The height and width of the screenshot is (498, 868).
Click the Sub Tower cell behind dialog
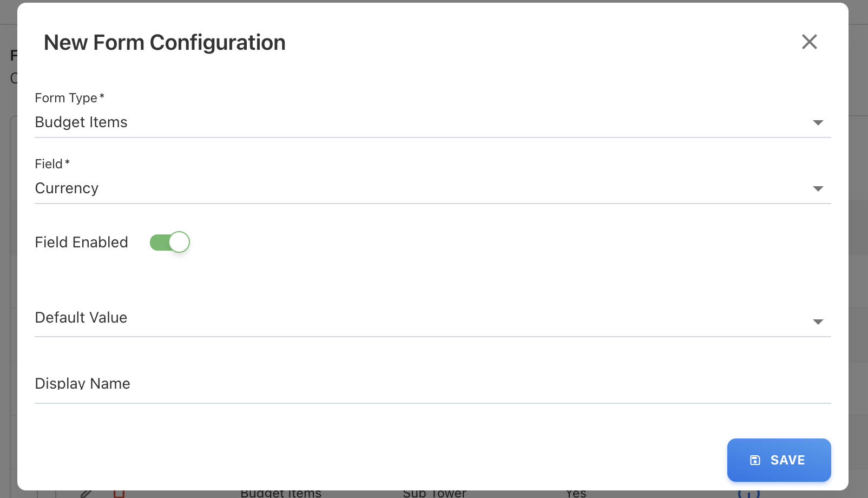point(435,494)
